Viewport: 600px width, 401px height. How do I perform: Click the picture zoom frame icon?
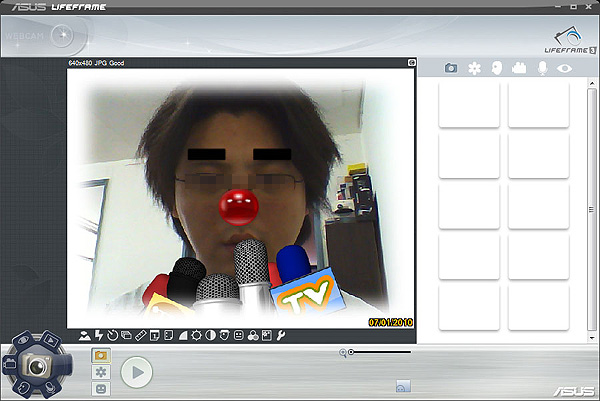coord(267,336)
